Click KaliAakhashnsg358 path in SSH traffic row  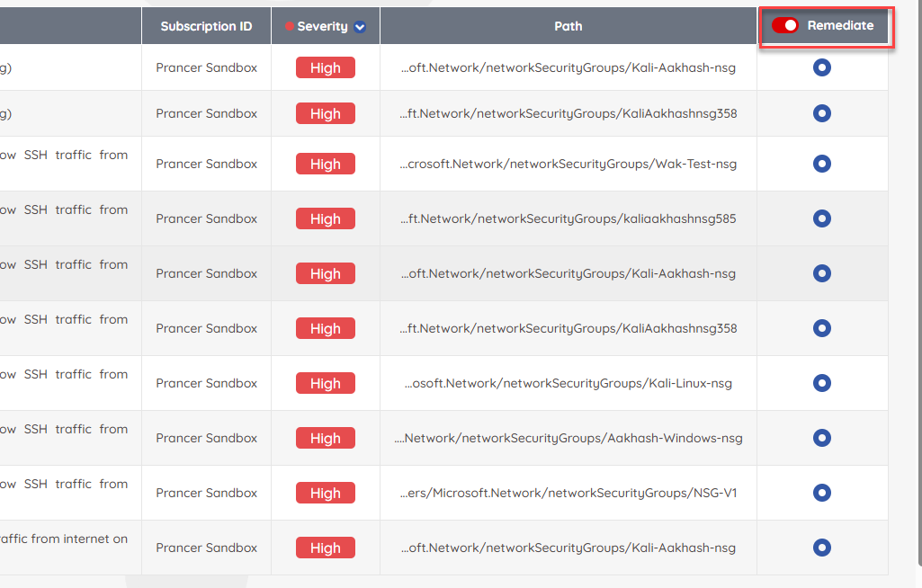click(568, 328)
